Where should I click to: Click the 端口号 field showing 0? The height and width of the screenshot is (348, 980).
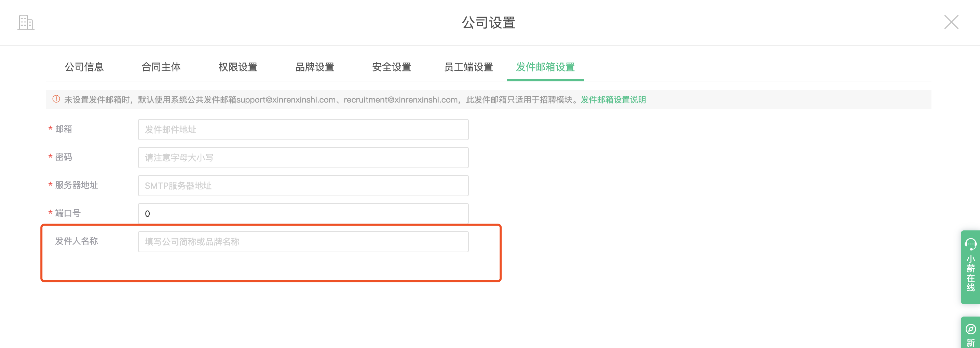coord(303,214)
